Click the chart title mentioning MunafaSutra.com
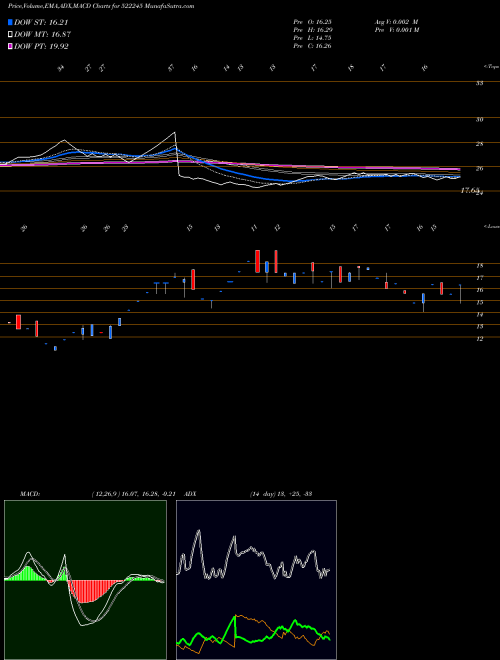500x660 pixels. point(101,7)
